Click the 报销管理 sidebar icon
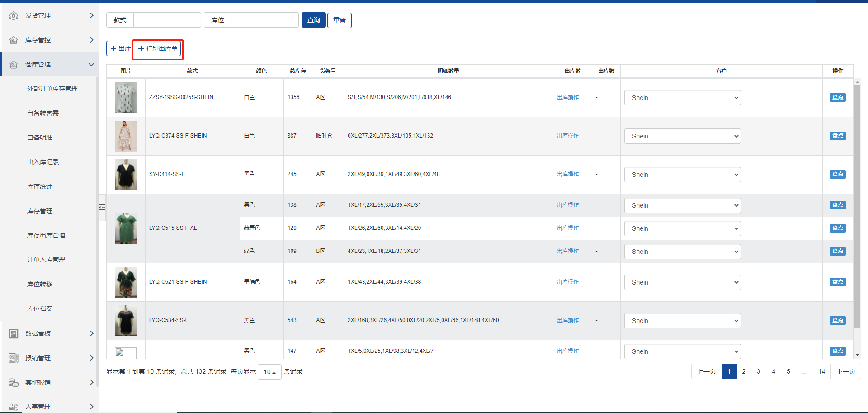Viewport: 868px width, 413px height. (14, 358)
